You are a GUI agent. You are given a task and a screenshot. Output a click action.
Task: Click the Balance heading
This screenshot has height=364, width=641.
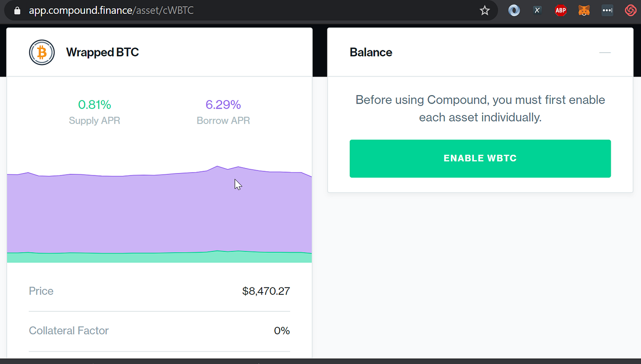coord(371,52)
